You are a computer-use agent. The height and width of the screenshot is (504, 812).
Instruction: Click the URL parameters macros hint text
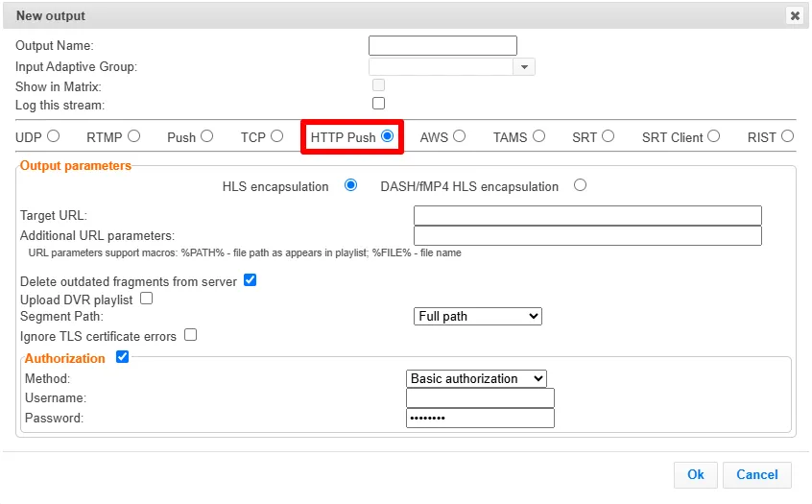[245, 252]
